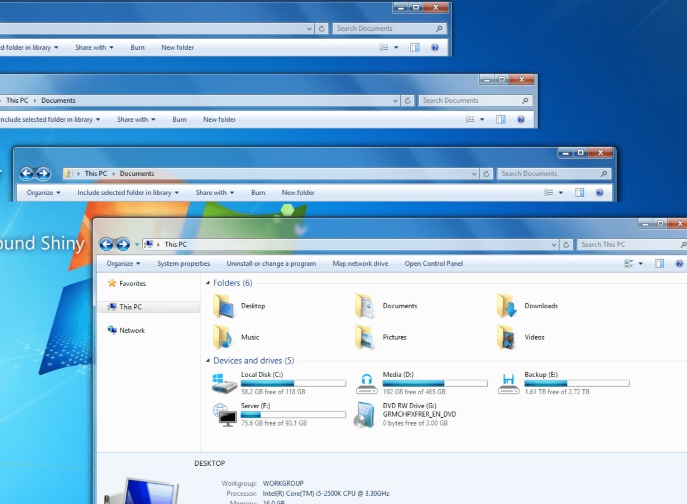687x504 pixels.
Task: Click Local Disk (C:) usage bar
Action: tap(293, 383)
